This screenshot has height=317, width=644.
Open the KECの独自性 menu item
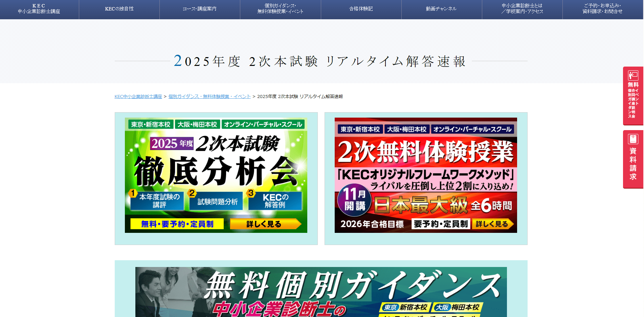coord(119,9)
